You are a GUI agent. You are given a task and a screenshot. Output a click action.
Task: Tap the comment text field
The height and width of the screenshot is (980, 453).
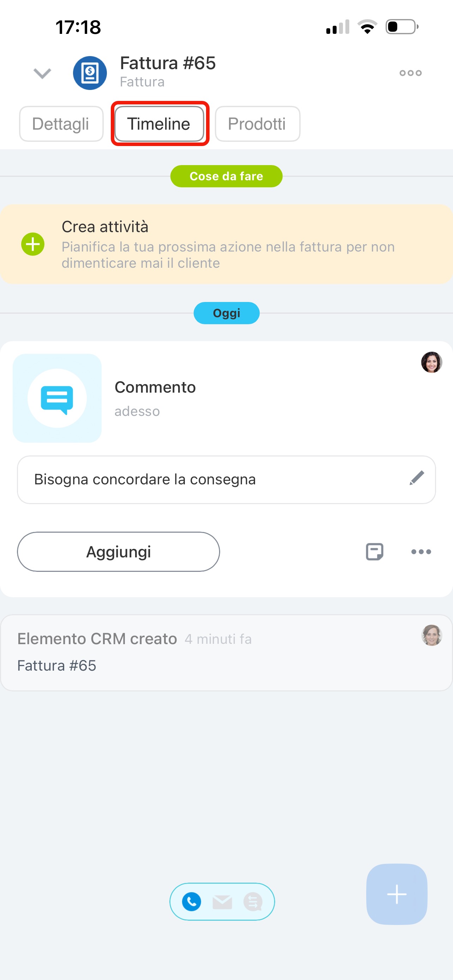226,480
